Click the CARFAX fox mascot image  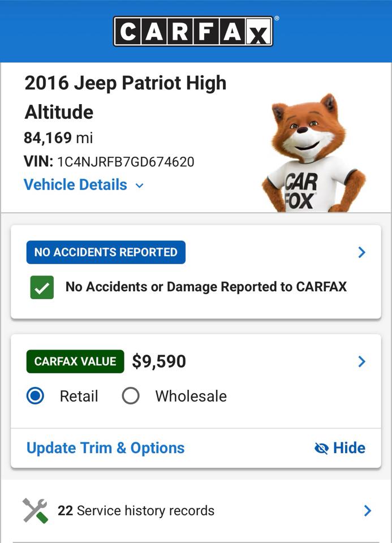tap(312, 153)
